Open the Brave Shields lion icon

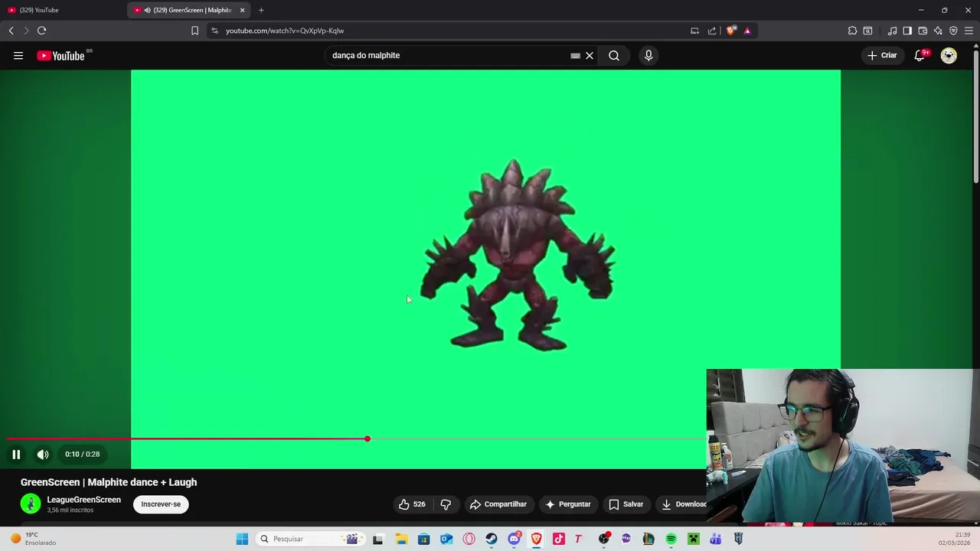pos(731,31)
